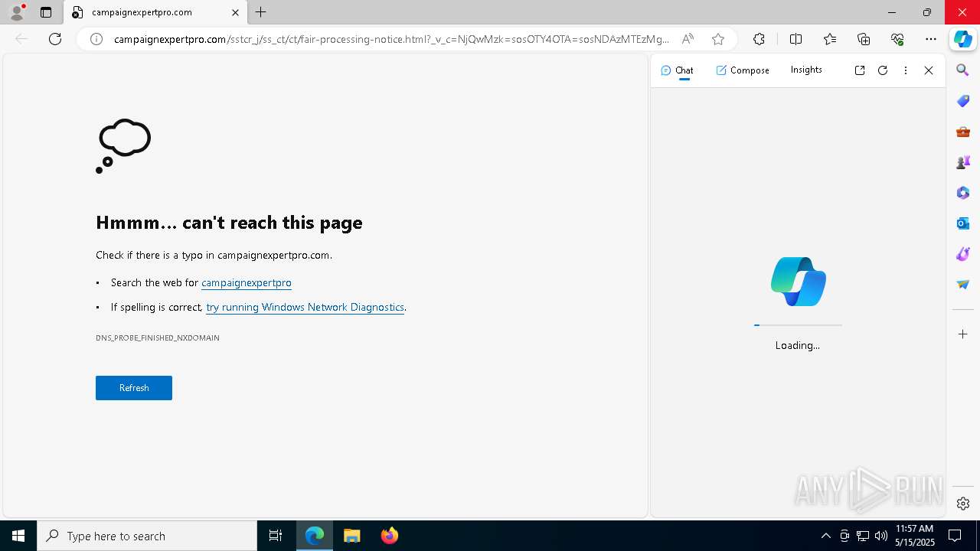Open Browser essentials heart icon
Screen dimensions: 980x551
point(897,39)
